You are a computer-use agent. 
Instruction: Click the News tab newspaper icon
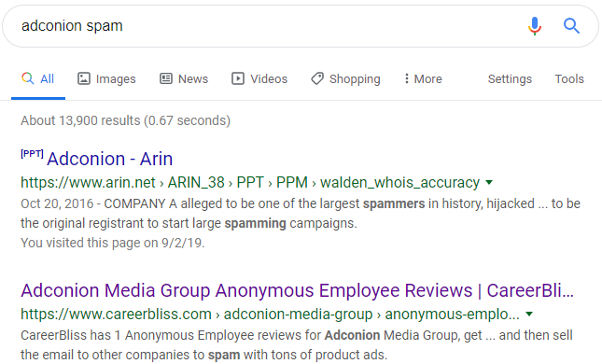tap(166, 78)
